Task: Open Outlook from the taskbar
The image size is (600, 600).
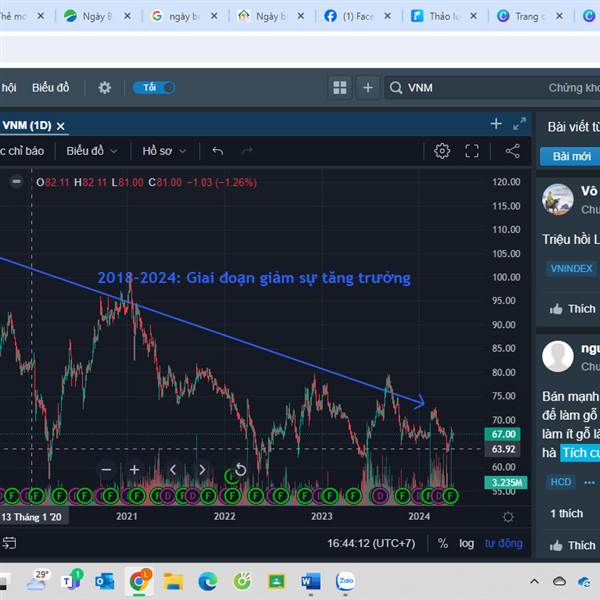Action: click(104, 582)
